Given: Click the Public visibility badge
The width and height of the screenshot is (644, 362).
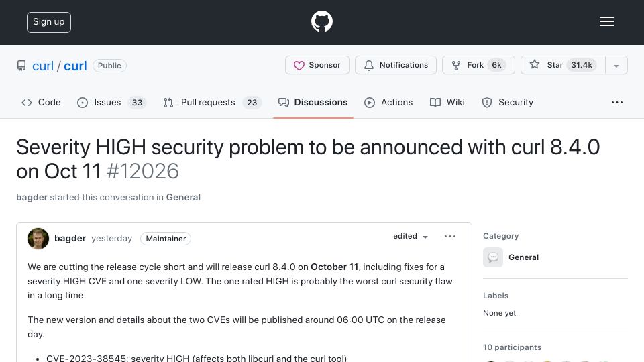Looking at the screenshot, I should pos(109,66).
